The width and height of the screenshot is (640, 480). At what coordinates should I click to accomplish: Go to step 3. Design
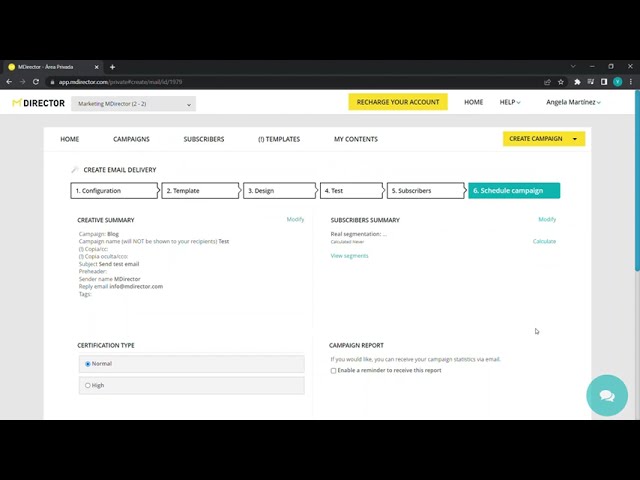[280, 191]
